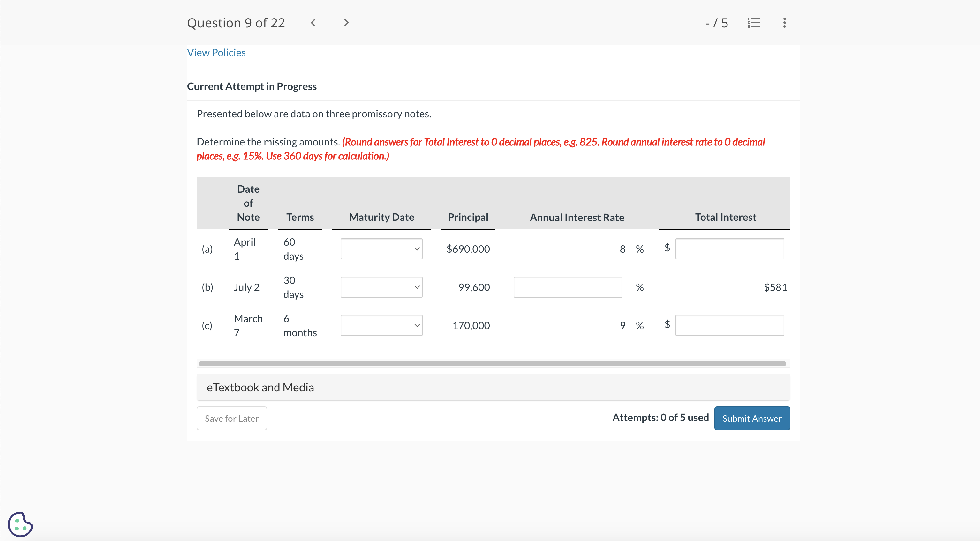980x541 pixels.
Task: Open the cookie preferences icon
Action: coord(20,524)
